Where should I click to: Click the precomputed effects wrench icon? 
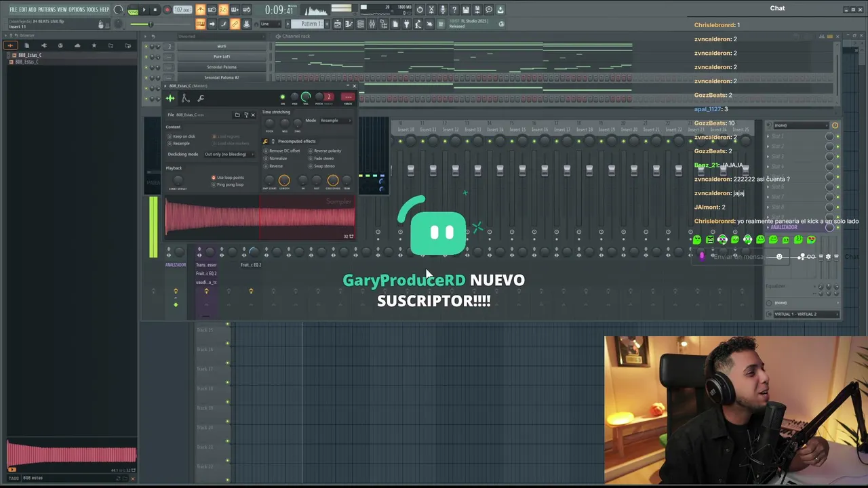coord(266,142)
